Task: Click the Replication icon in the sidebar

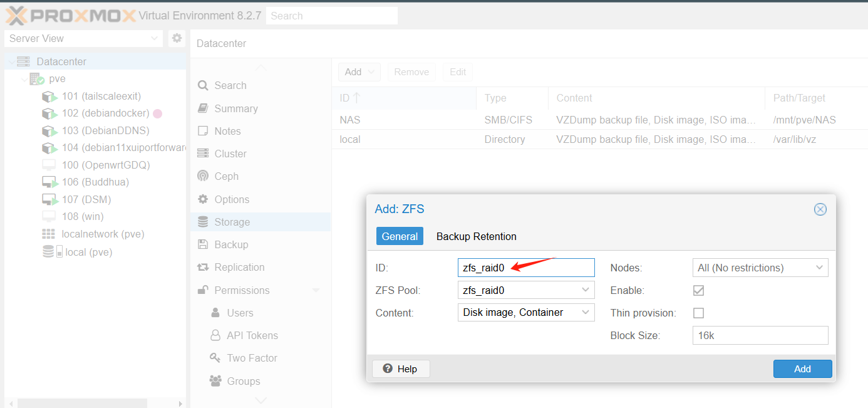Action: pos(203,267)
